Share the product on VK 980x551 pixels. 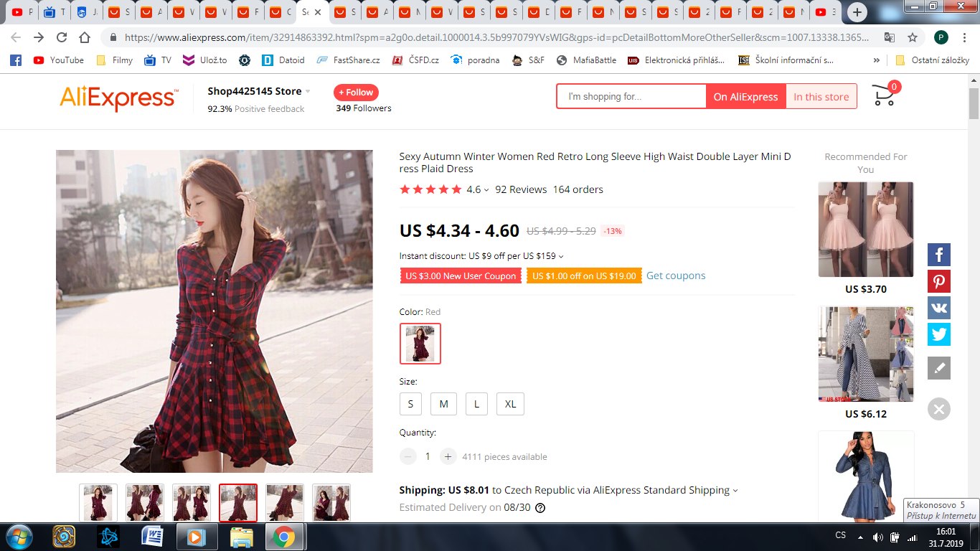tap(938, 308)
